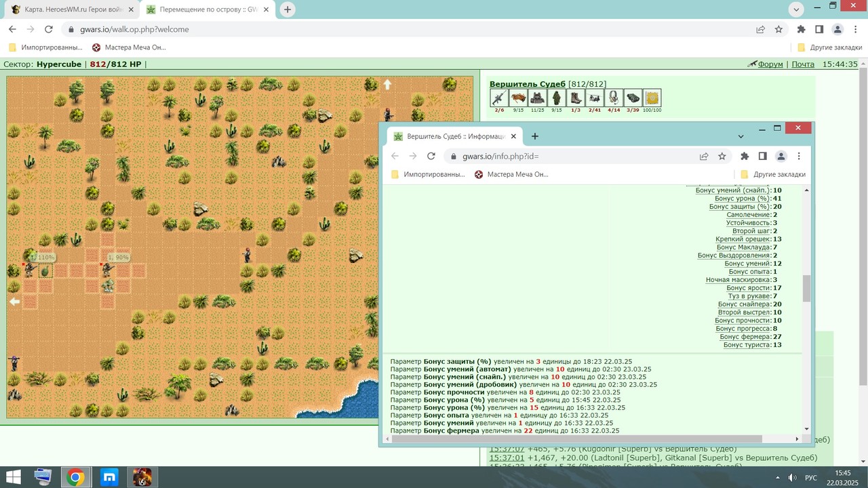Click the up arrow on the map
The width and height of the screenshot is (868, 488).
[x=388, y=85]
